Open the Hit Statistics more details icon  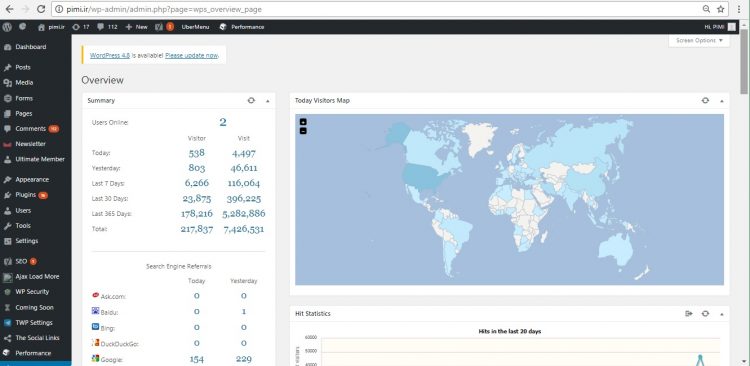tap(689, 313)
